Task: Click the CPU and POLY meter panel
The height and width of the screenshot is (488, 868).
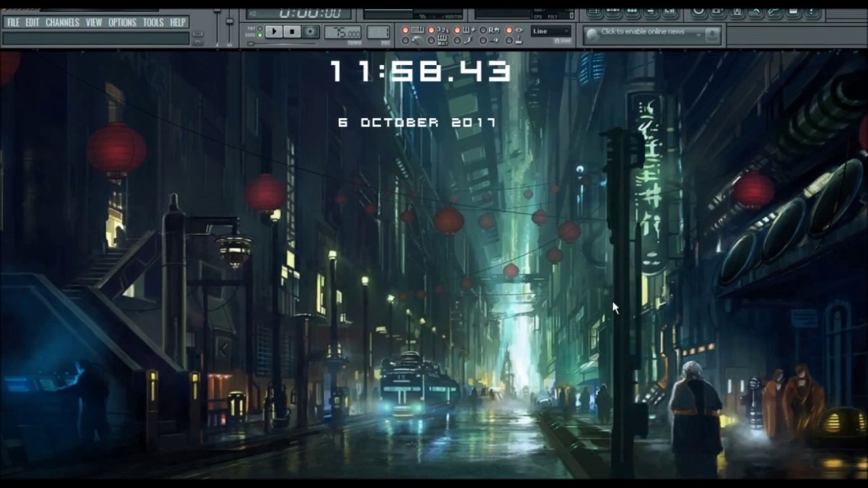Action: (x=524, y=14)
